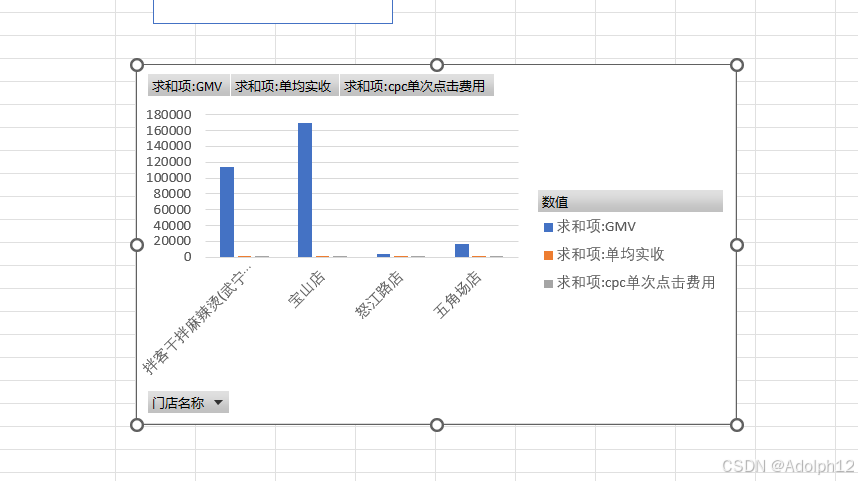
Task: Click the 求和项:单均实收 field button
Action: click(x=284, y=86)
